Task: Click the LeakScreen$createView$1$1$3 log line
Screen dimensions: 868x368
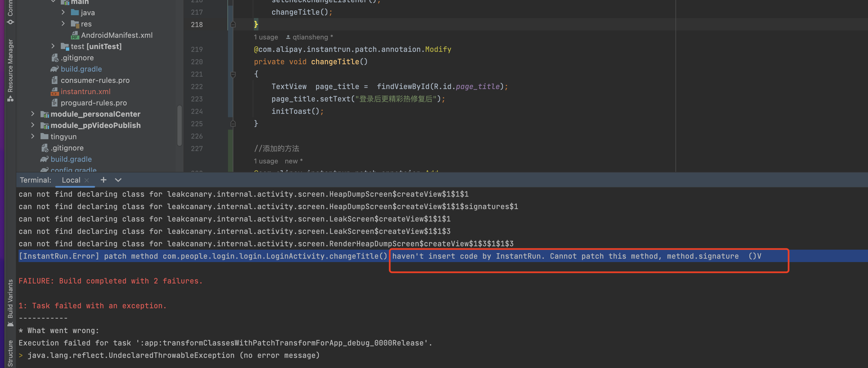Action: click(234, 231)
